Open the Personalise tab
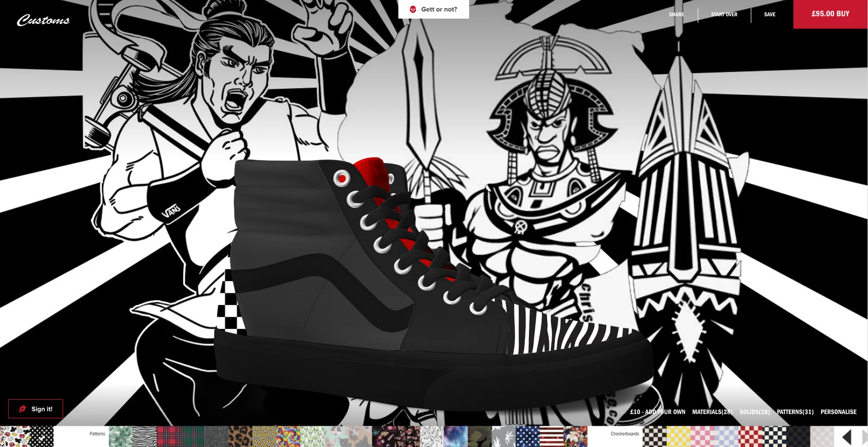This screenshot has height=447, width=868. (x=838, y=412)
